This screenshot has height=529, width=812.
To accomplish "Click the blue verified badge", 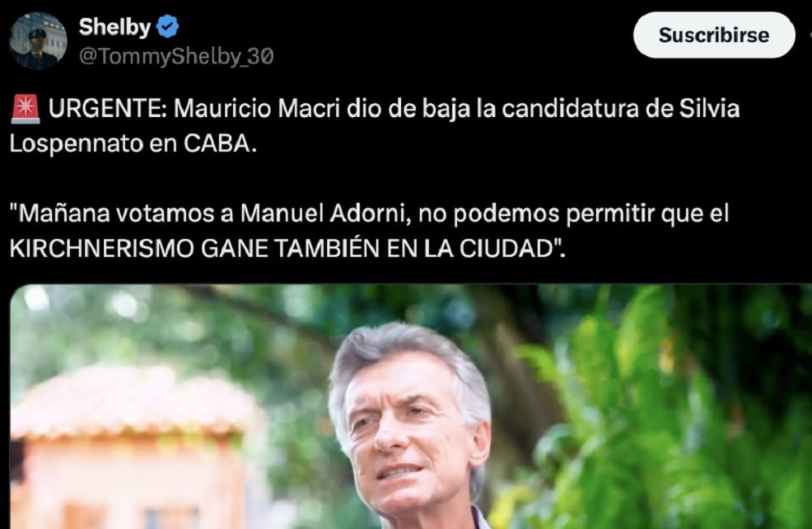I will coord(168,27).
